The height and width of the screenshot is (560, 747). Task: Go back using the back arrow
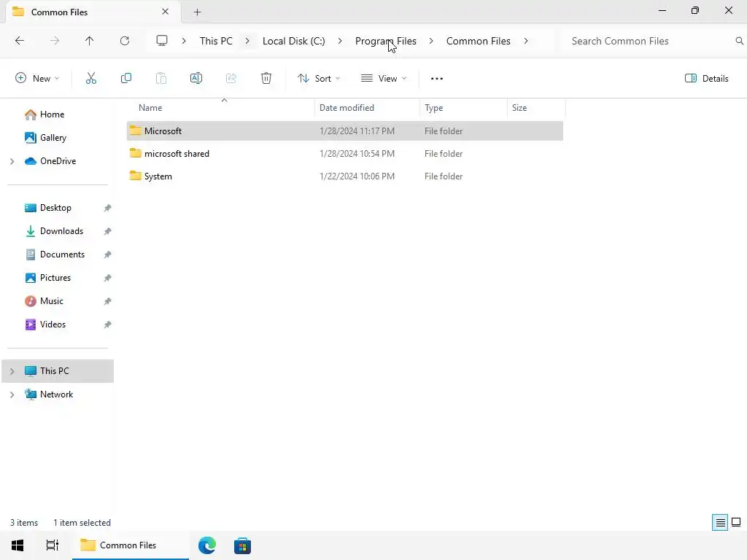[20, 41]
